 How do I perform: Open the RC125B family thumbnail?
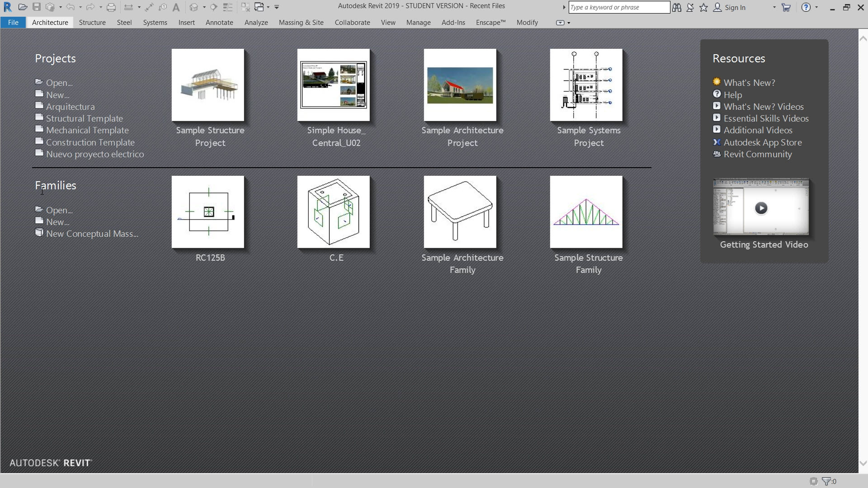pos(208,212)
